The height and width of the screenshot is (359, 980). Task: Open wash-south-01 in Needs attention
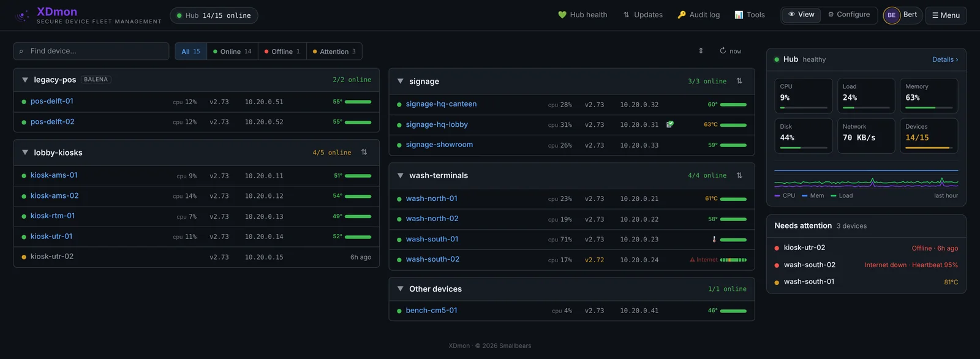tap(866, 282)
